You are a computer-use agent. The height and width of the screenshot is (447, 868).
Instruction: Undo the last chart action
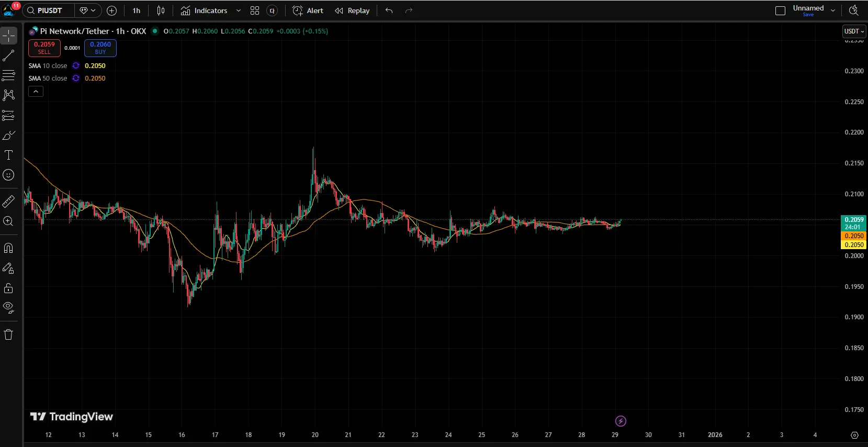coord(389,10)
